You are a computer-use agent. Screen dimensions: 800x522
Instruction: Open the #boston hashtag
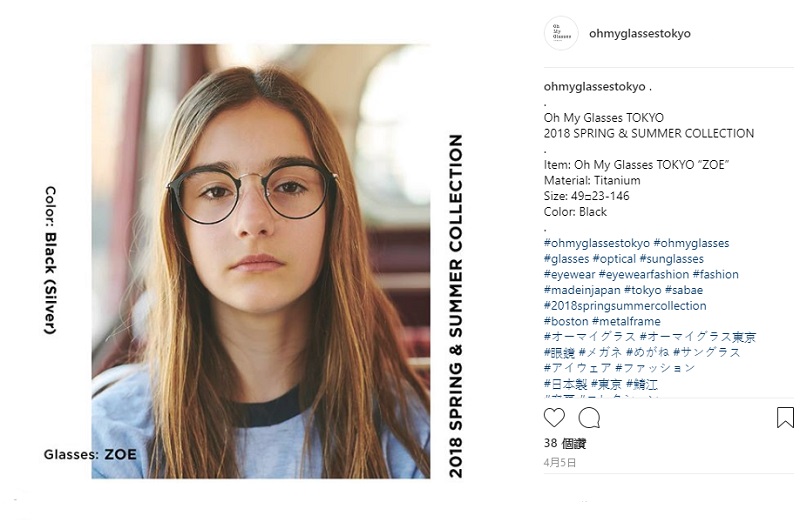(x=566, y=321)
